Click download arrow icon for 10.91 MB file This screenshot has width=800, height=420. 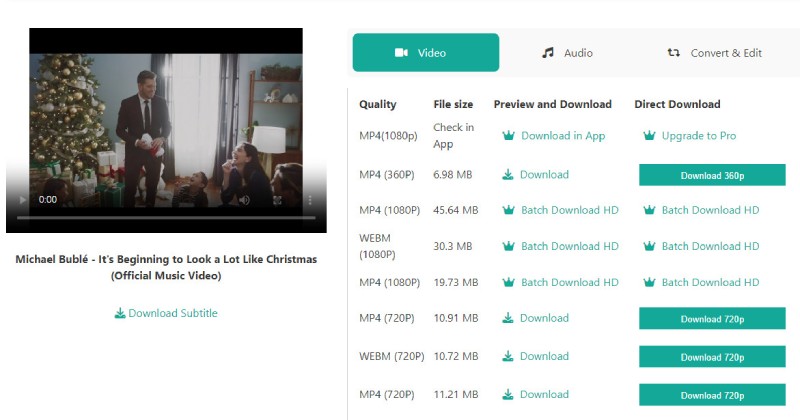pyautogui.click(x=508, y=318)
